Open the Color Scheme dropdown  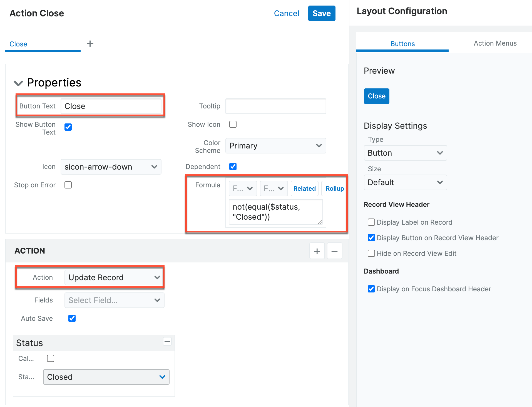[275, 146]
